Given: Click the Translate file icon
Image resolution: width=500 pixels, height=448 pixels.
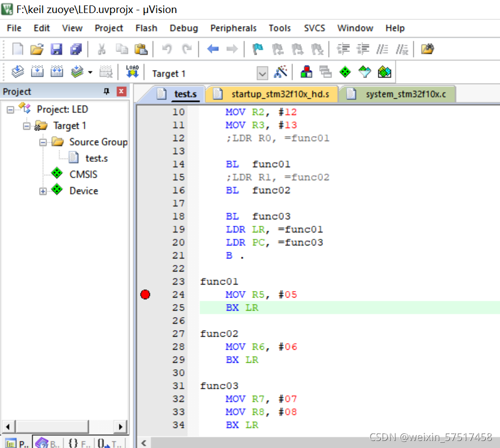Looking at the screenshot, I should point(17,72).
